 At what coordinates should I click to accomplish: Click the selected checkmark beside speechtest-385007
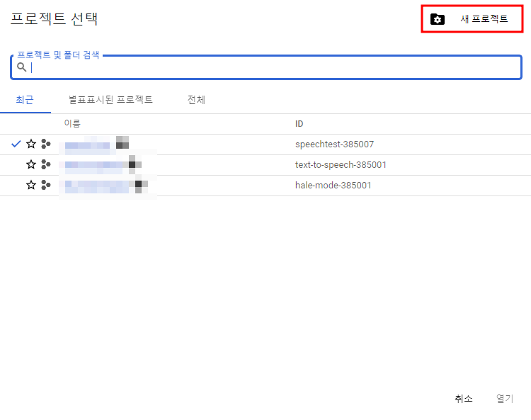[16, 144]
